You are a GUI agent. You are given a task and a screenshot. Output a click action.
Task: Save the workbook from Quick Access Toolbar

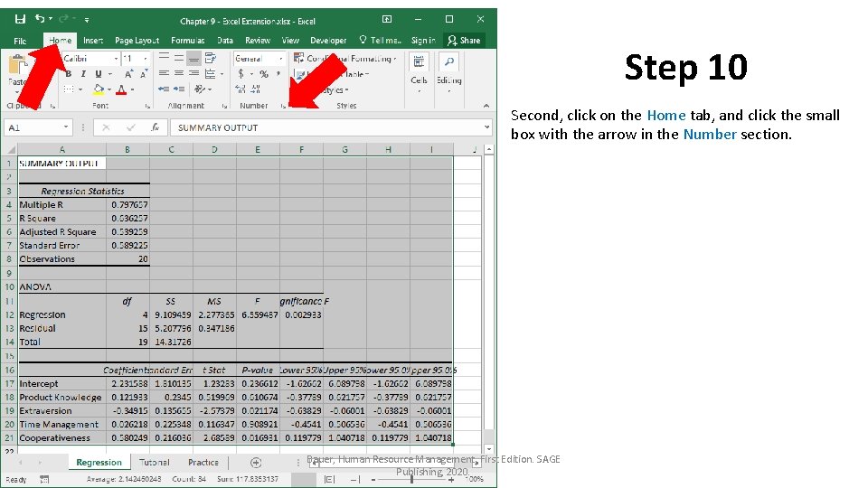20,19
